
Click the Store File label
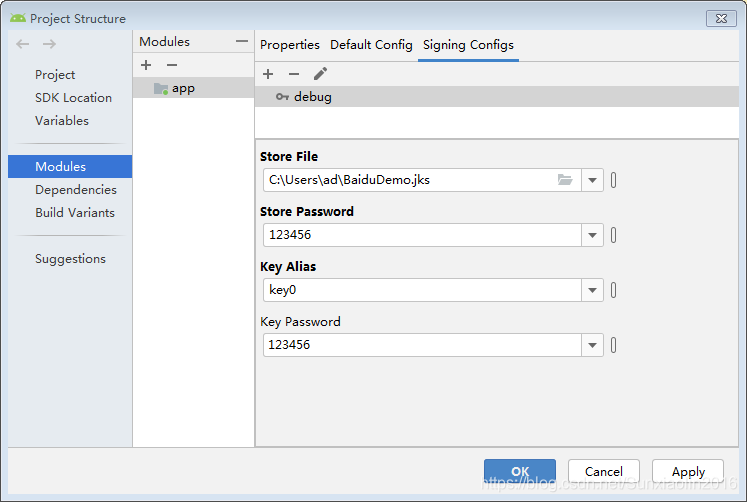tap(289, 157)
